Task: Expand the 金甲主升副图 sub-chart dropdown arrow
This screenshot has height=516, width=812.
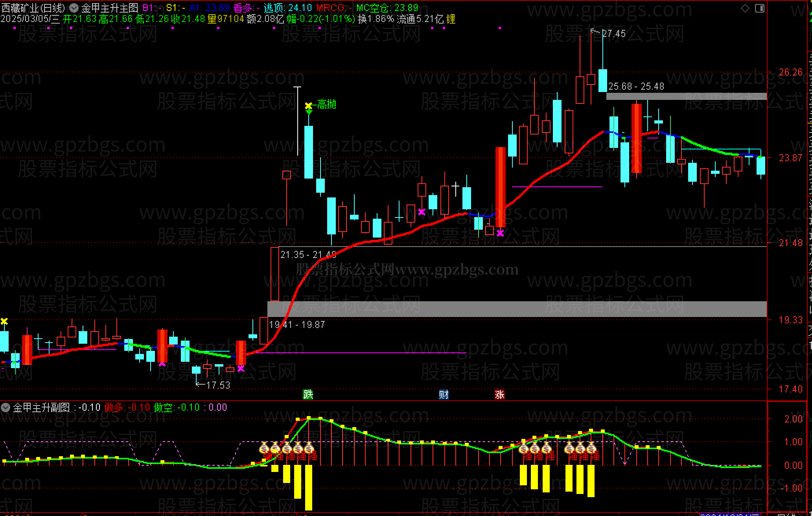Action: (x=6, y=407)
